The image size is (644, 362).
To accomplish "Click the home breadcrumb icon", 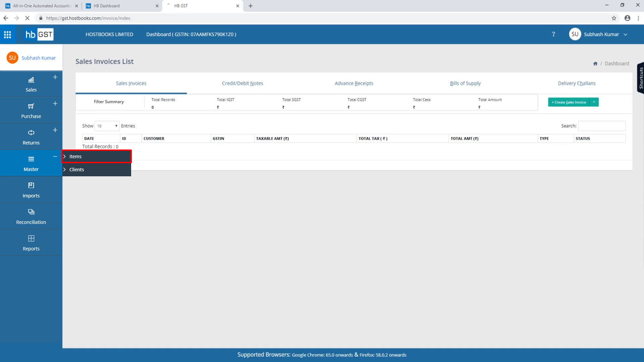I will (x=595, y=64).
